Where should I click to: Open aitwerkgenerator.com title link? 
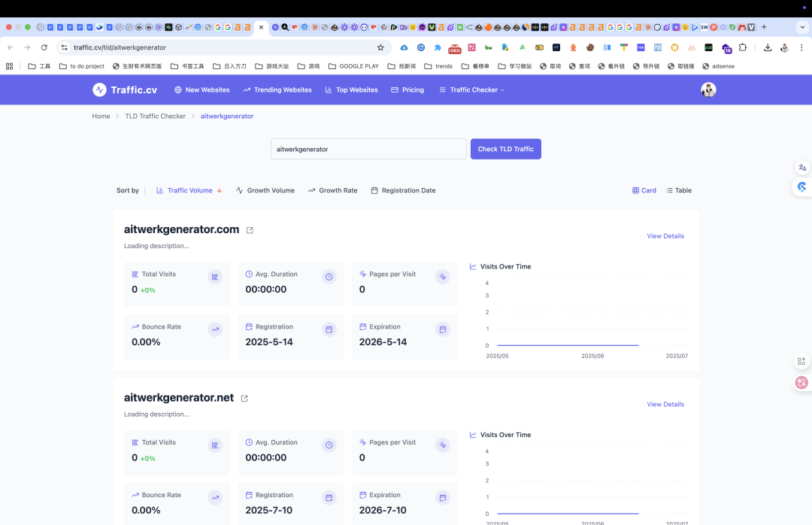point(181,229)
